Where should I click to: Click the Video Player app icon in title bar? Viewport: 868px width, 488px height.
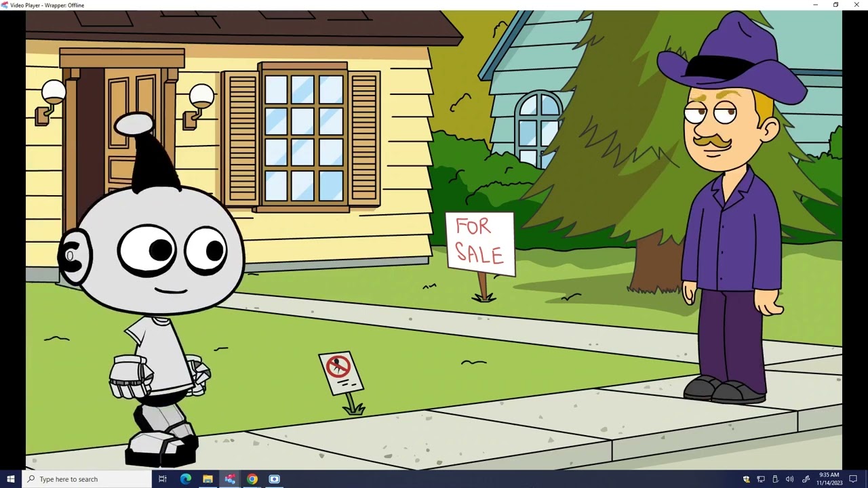click(x=5, y=5)
